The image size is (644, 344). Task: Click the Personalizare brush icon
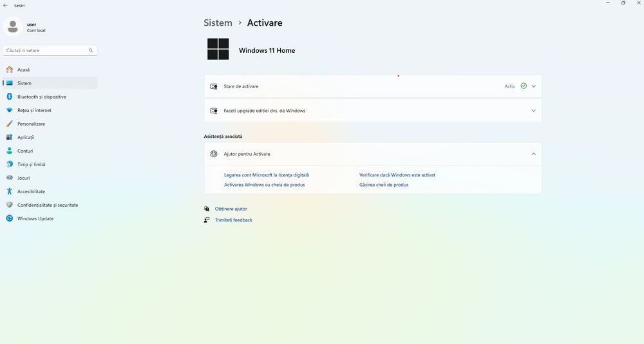click(10, 124)
